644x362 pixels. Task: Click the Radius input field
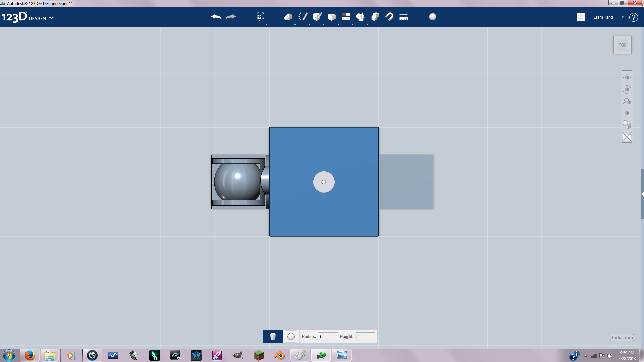(328, 337)
